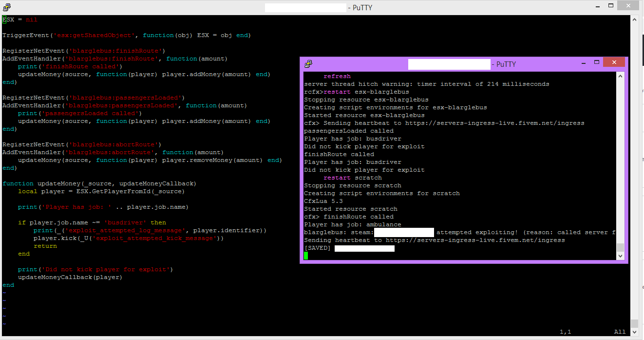Click the blanked hostname field in the console title bar
Viewport: 644px width, 340px height.
tap(449, 63)
